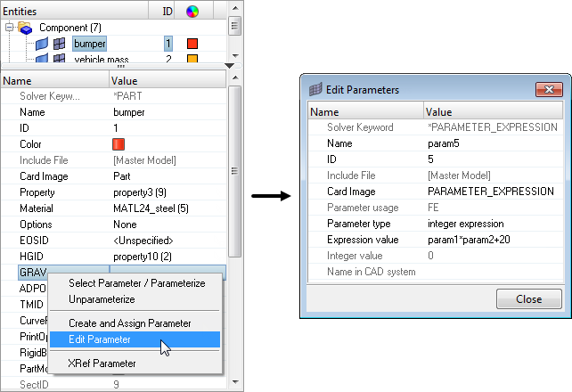Collapse the Component tree node
This screenshot has height=392, width=572.
pyautogui.click(x=10, y=28)
